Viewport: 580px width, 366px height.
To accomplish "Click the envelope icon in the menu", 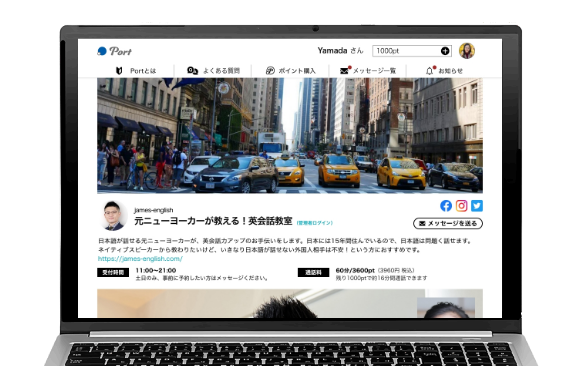I will point(344,71).
